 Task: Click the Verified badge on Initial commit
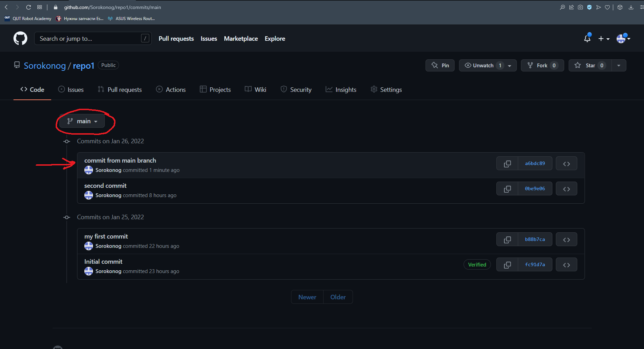[477, 265]
